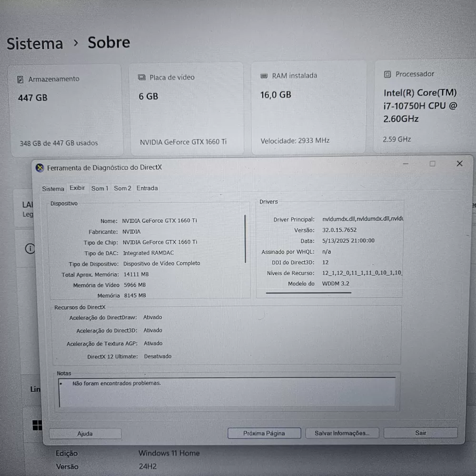Open the Sistema tab in DirectX tool
Screen dimensions: 476x476
[x=53, y=189]
